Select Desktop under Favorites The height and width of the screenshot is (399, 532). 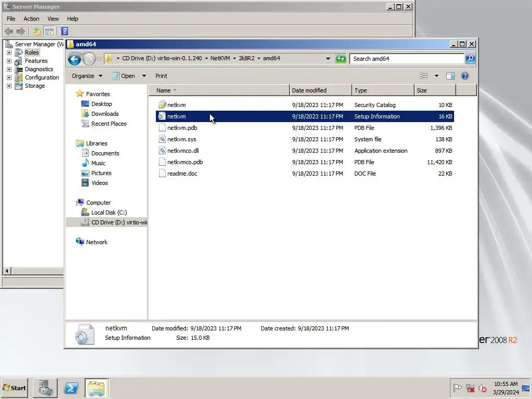(x=97, y=104)
